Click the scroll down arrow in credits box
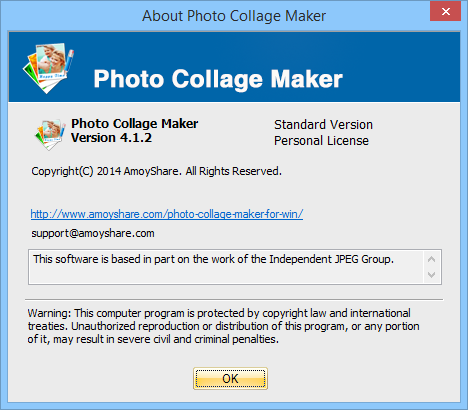 (x=432, y=275)
